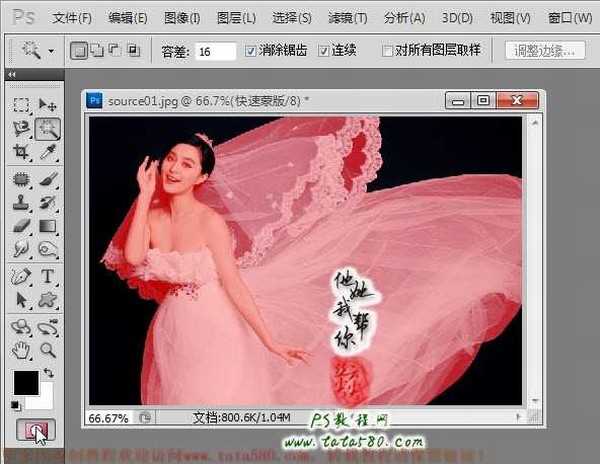Click the 调整边缘 button
This screenshot has height=464, width=600.
click(x=545, y=50)
